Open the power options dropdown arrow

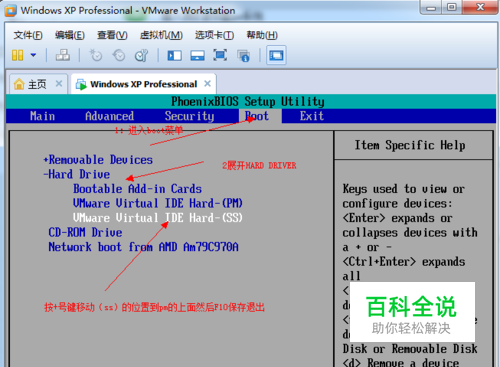coord(33,55)
